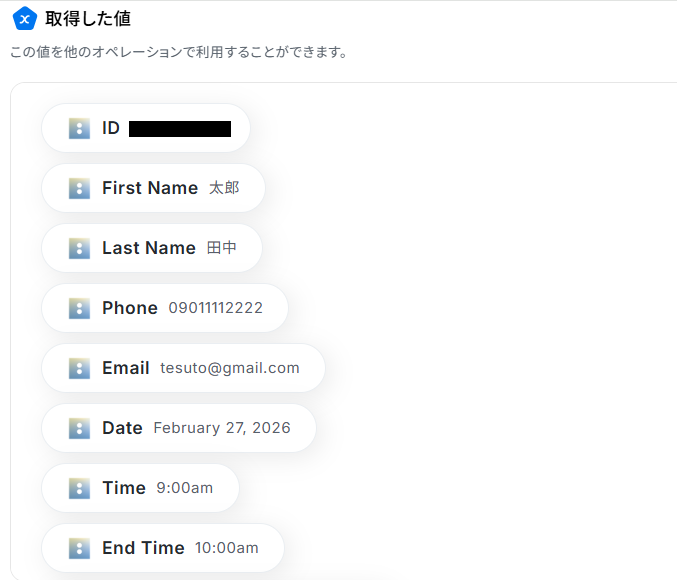Image resolution: width=677 pixels, height=580 pixels.
Task: Click the blue pentagon icon beside 取得した値
Action: (x=25, y=18)
